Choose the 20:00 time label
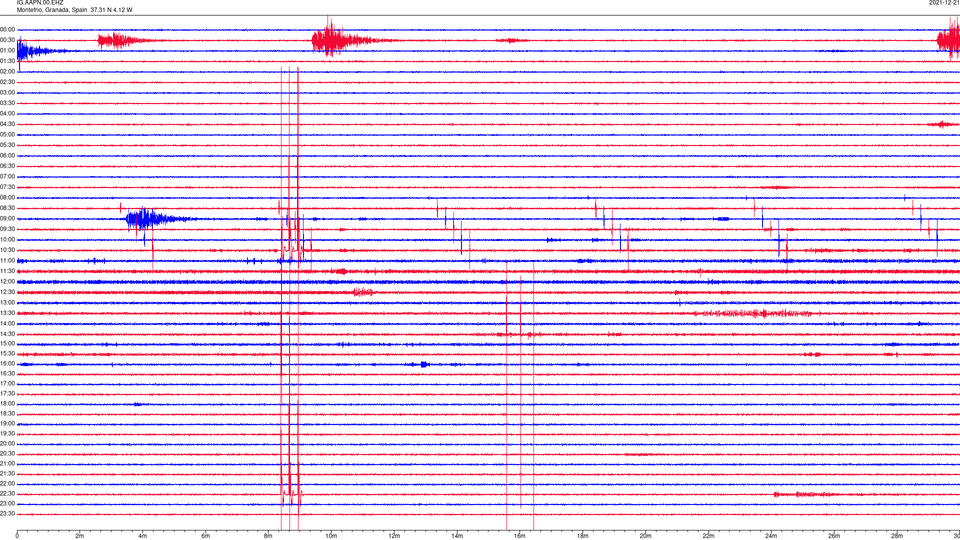 (x=7, y=443)
